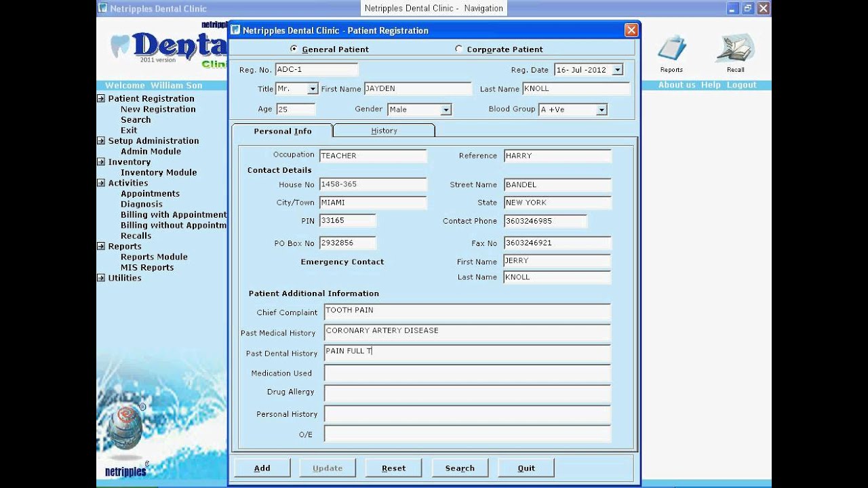
Task: Open Reports Module in the sidebar
Action: pos(154,257)
